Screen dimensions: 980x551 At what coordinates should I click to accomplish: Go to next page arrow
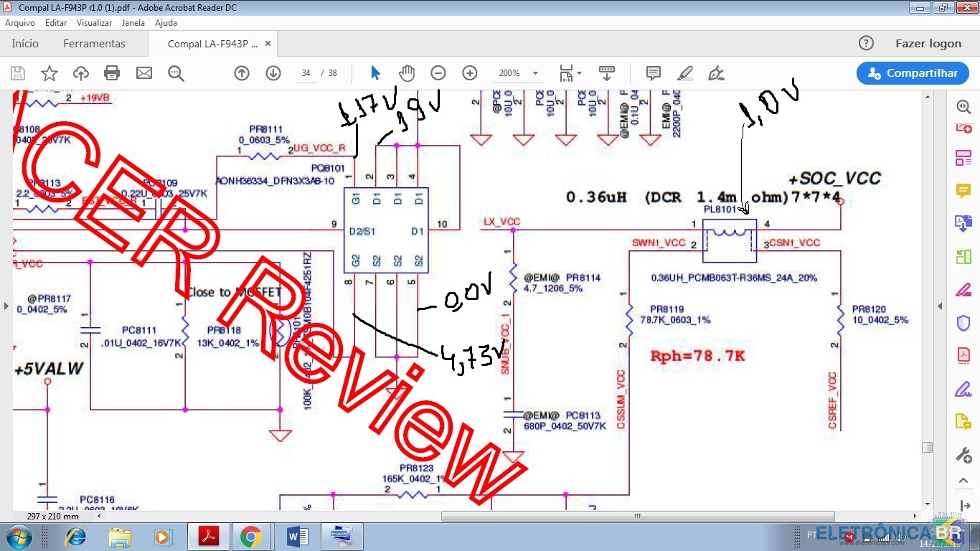pyautogui.click(x=273, y=73)
